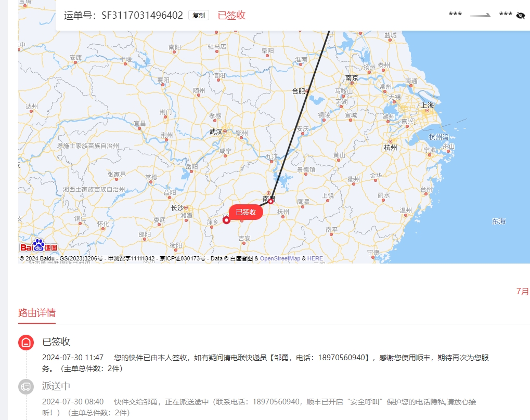The width and height of the screenshot is (530, 420).
Task: Click the 金华 label on the map
Action: [x=376, y=175]
